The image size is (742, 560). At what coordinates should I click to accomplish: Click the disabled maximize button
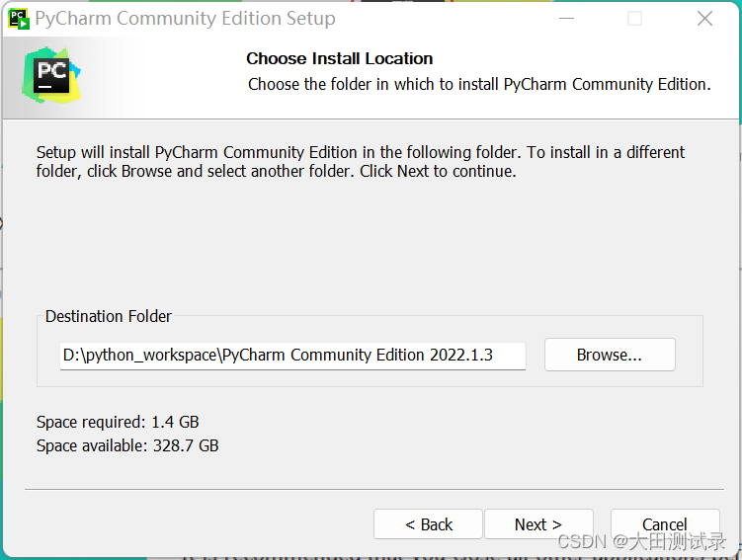[x=634, y=19]
